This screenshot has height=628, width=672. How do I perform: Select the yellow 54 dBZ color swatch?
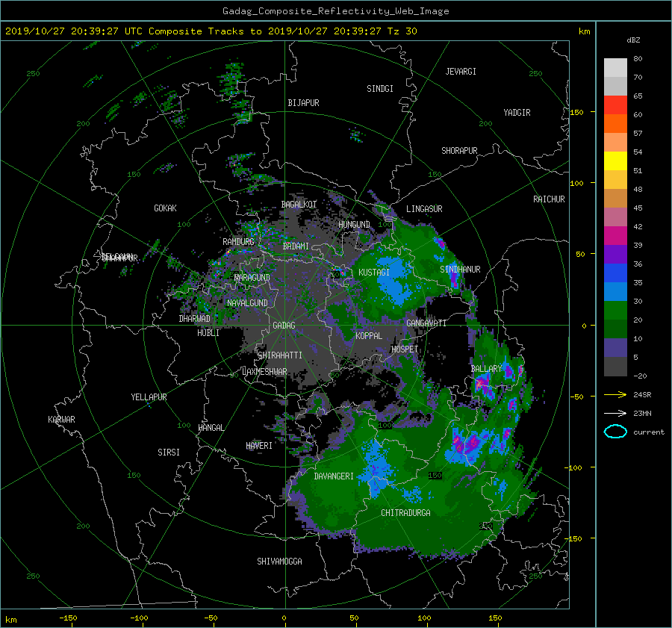tap(615, 161)
